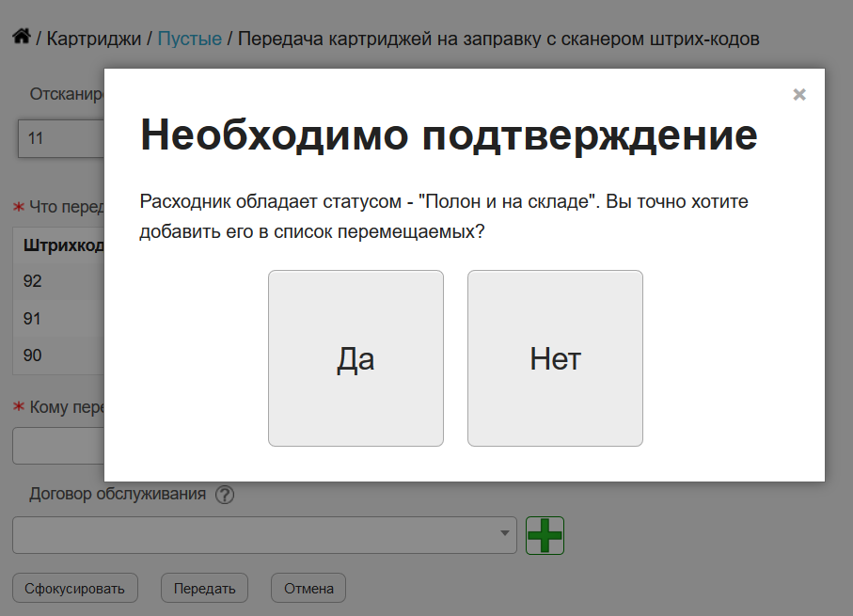This screenshot has width=853, height=616.
Task: Go to home via house icon
Action: click(22, 37)
